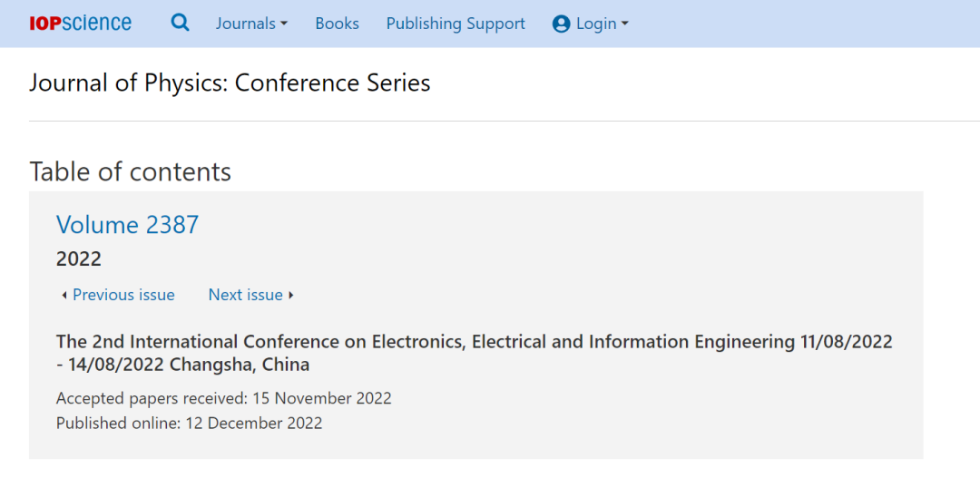
Task: Expand the Journals dropdown menu
Action: (x=252, y=24)
